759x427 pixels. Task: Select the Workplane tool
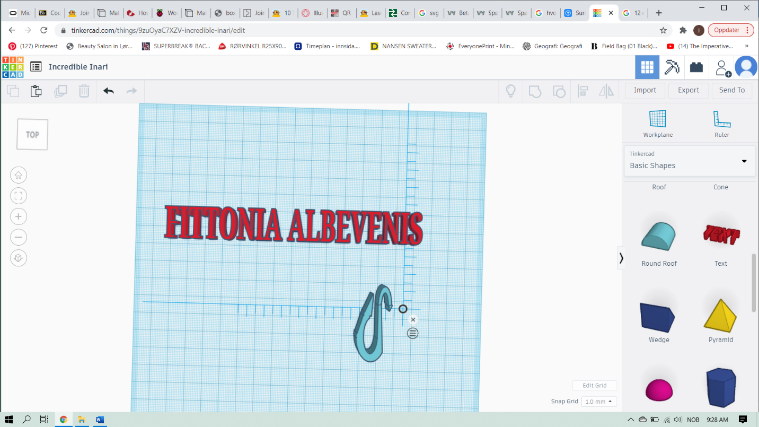click(x=657, y=122)
